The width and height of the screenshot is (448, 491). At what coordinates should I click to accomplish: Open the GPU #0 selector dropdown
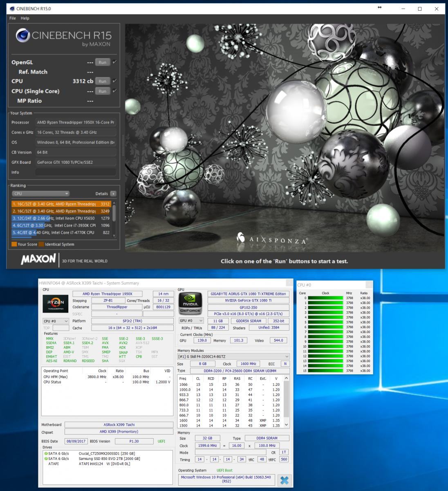point(191,321)
